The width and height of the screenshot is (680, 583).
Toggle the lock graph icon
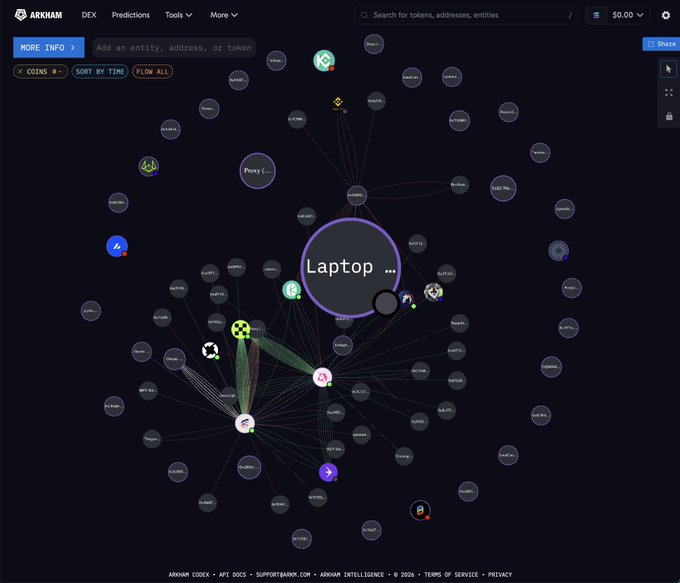[669, 116]
